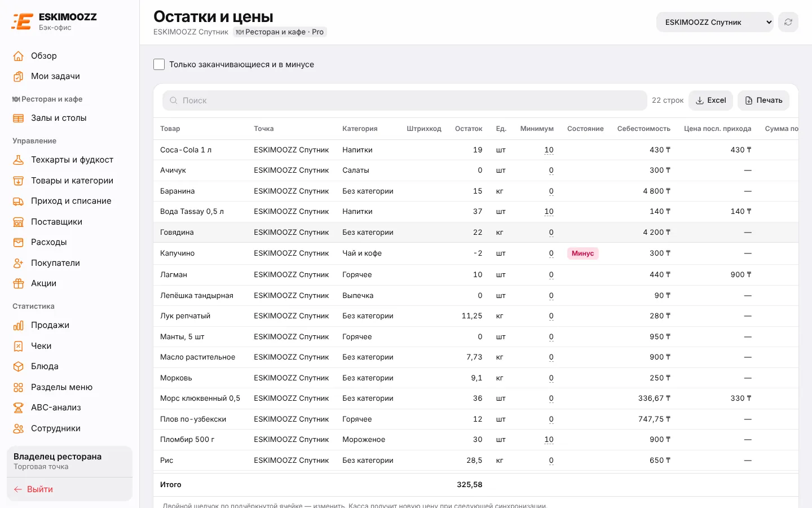Click the Печать print button

pyautogui.click(x=764, y=100)
